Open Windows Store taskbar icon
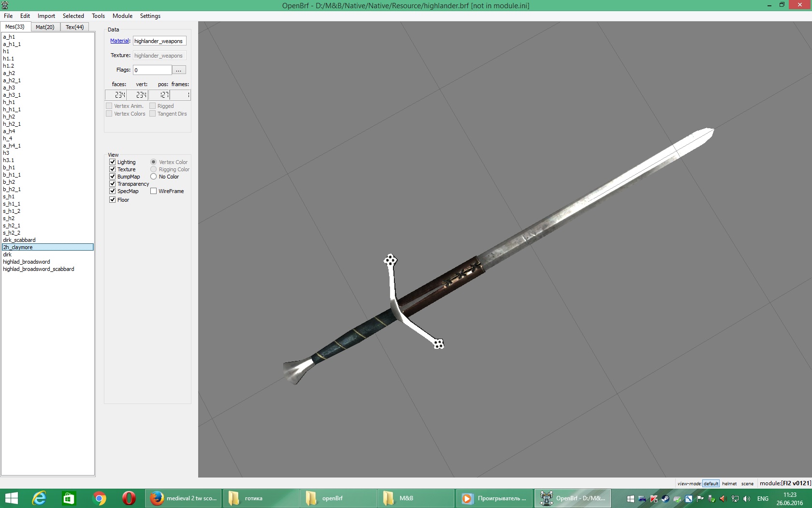 coord(69,498)
